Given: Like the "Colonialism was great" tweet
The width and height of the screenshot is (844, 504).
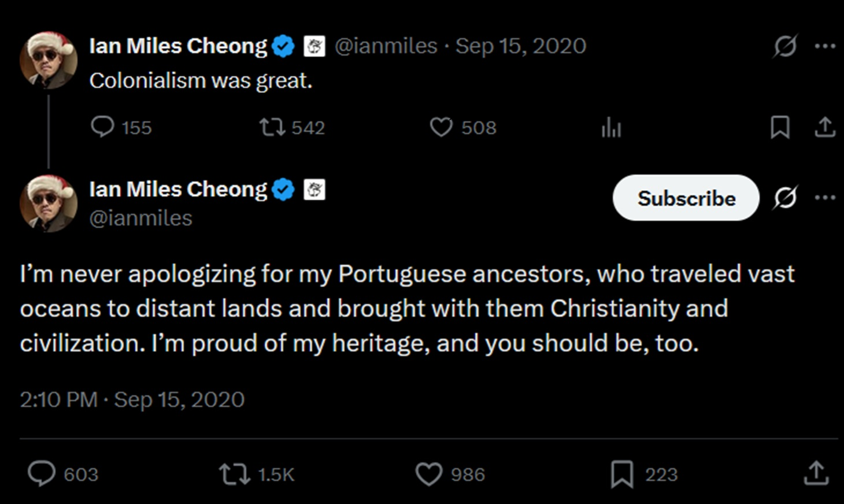Looking at the screenshot, I should 441,127.
